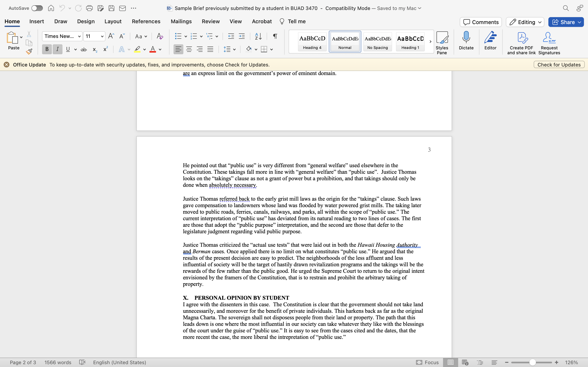Open the Mailings tab
Image resolution: width=588 pixels, height=367 pixels.
click(x=181, y=21)
